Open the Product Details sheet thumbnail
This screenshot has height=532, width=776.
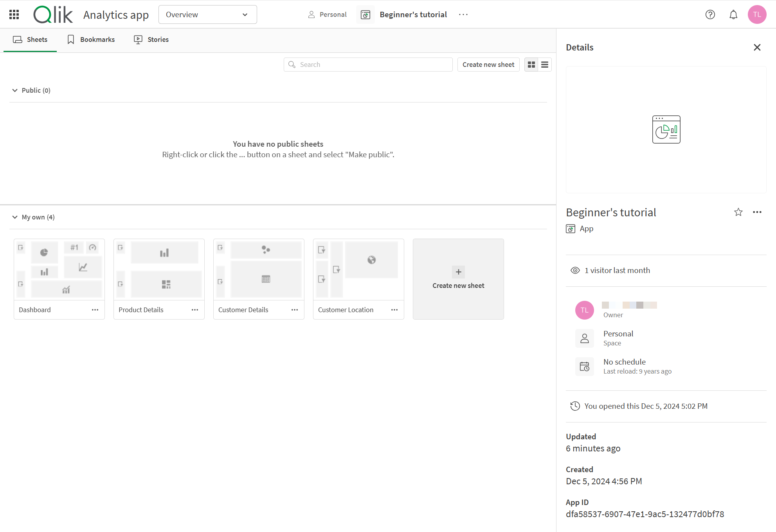pyautogui.click(x=159, y=270)
